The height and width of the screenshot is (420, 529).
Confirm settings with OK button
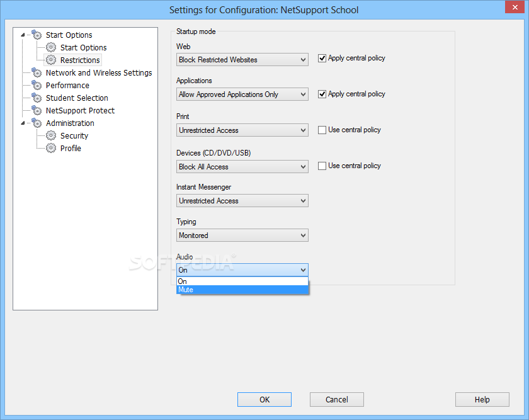pyautogui.click(x=264, y=399)
